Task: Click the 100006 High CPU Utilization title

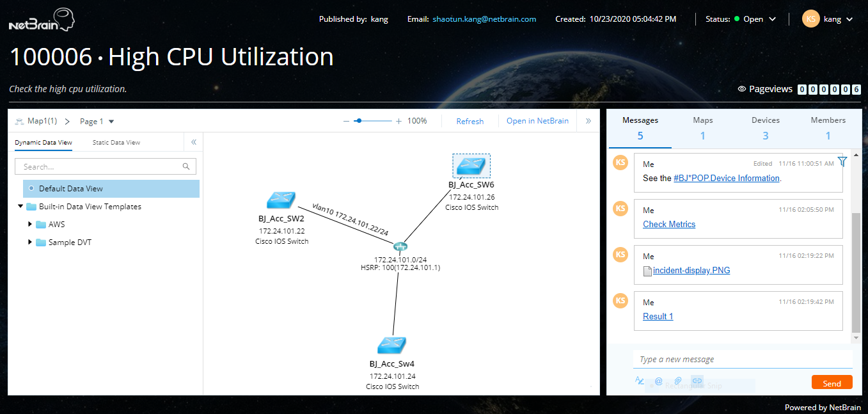Action: [x=171, y=57]
